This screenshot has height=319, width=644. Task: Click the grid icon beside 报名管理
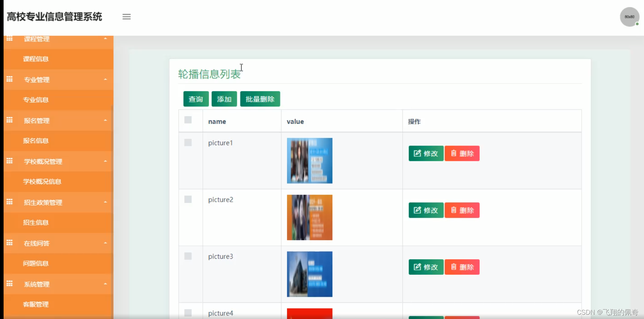tap(10, 120)
